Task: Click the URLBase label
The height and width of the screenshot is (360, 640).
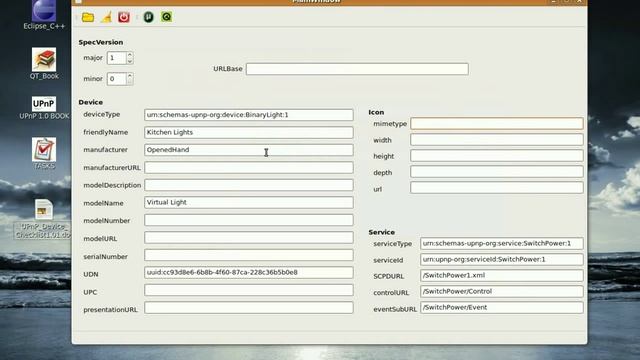Action: point(228,69)
